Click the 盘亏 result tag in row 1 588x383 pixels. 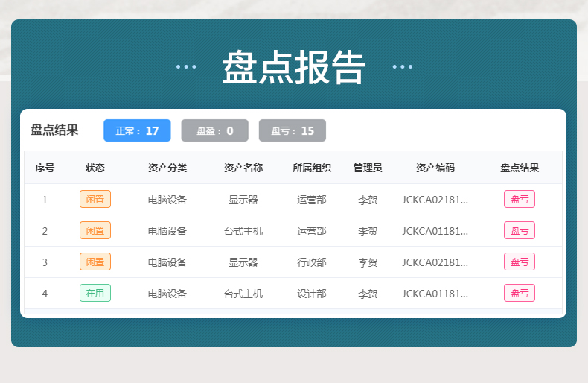click(x=520, y=200)
